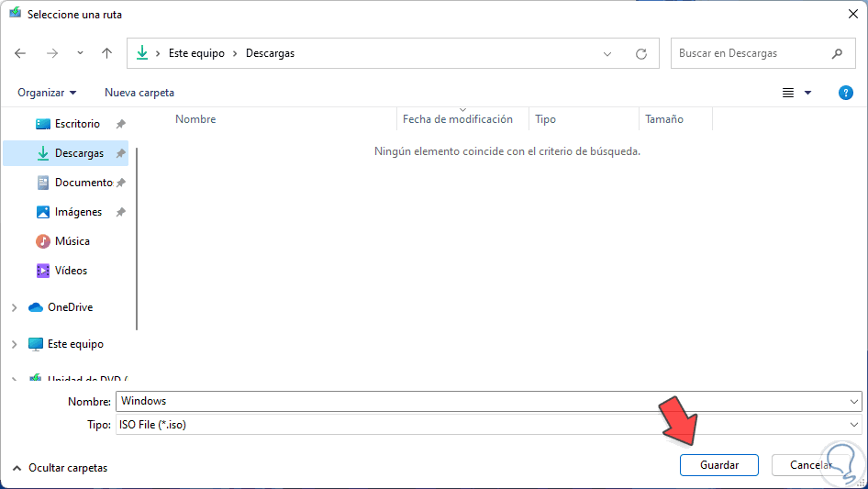
Task: Refresh the Descargas folder view
Action: point(641,54)
